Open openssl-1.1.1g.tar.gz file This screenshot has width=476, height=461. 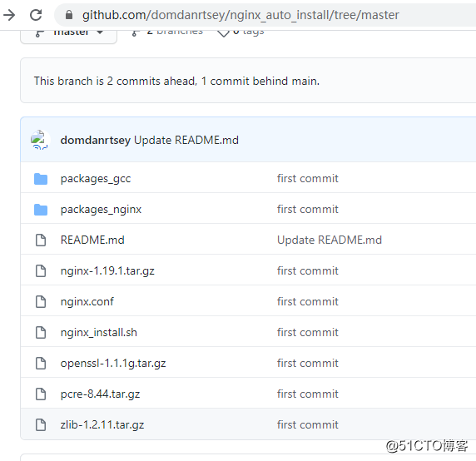[x=113, y=364]
